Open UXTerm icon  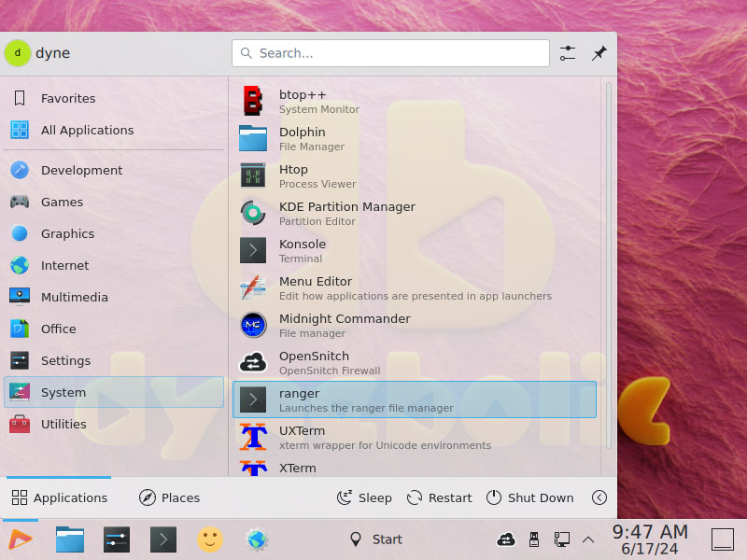tap(252, 437)
